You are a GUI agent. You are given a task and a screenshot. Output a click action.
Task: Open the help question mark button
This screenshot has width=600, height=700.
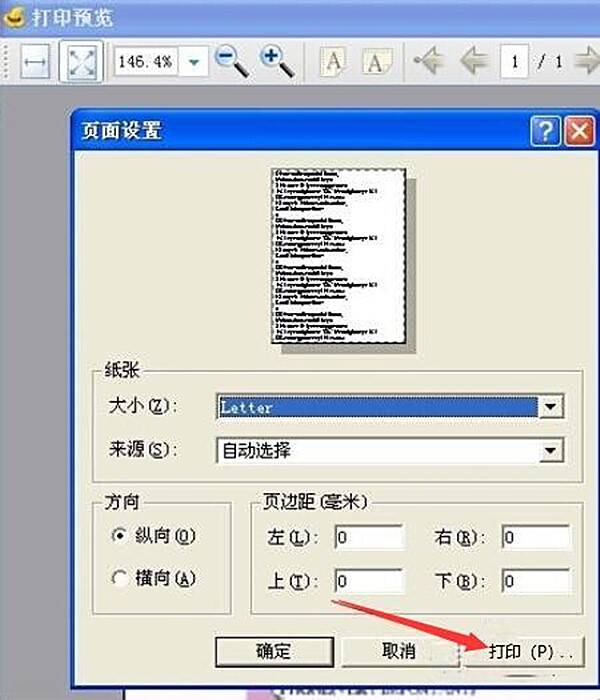(546, 131)
